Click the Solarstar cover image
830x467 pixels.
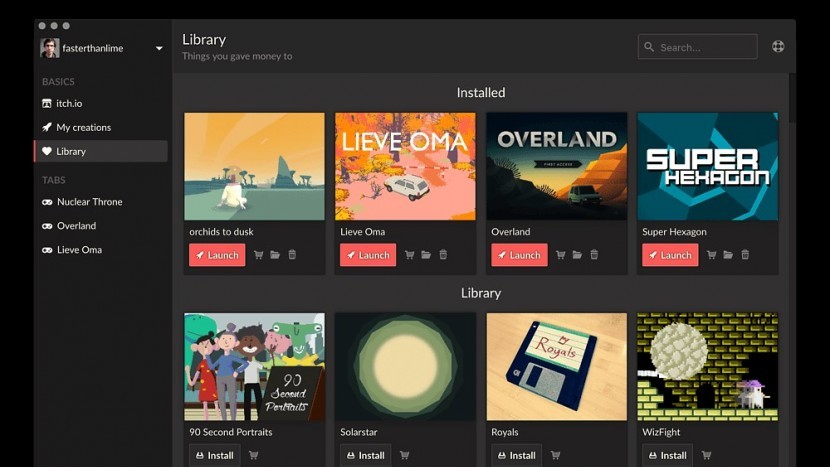[x=405, y=366]
